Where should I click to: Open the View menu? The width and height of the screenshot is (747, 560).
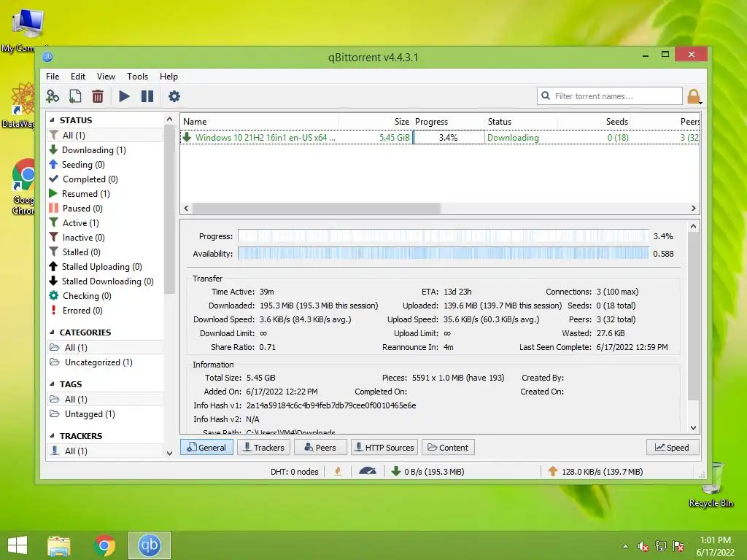tap(106, 76)
